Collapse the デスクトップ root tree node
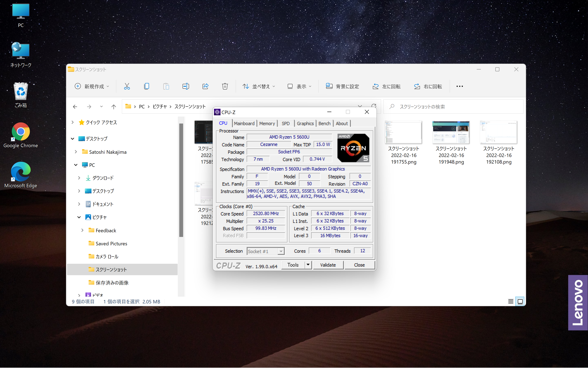Viewport: 588px width, 368px height. (x=72, y=139)
